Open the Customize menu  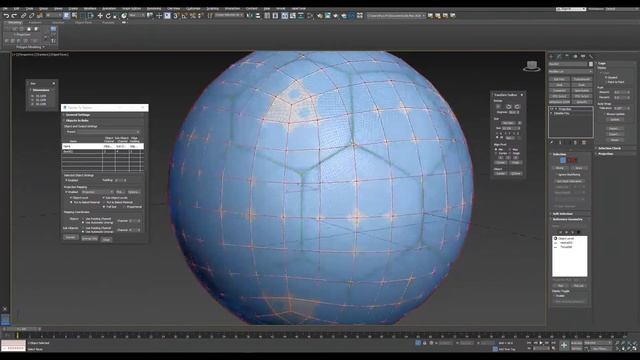pyautogui.click(x=193, y=9)
